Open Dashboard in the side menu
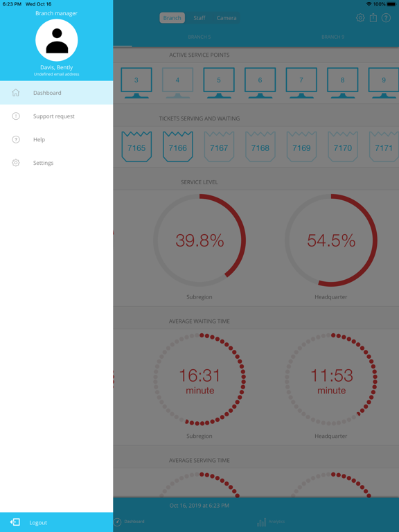399x532 pixels. click(x=56, y=93)
